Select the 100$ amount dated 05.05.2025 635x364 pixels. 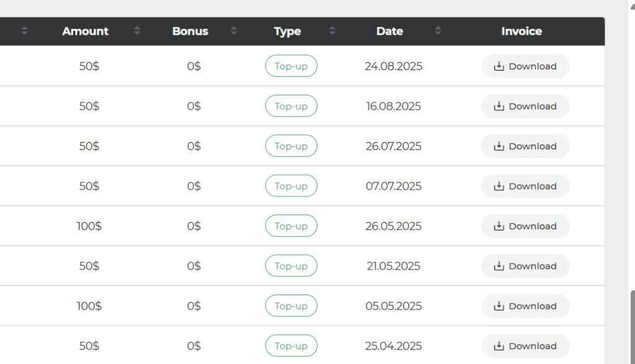click(x=89, y=306)
